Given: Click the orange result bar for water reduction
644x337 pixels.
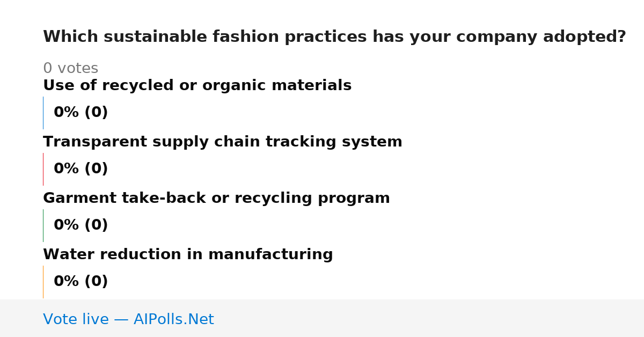Looking at the screenshot, I should click(43, 282).
